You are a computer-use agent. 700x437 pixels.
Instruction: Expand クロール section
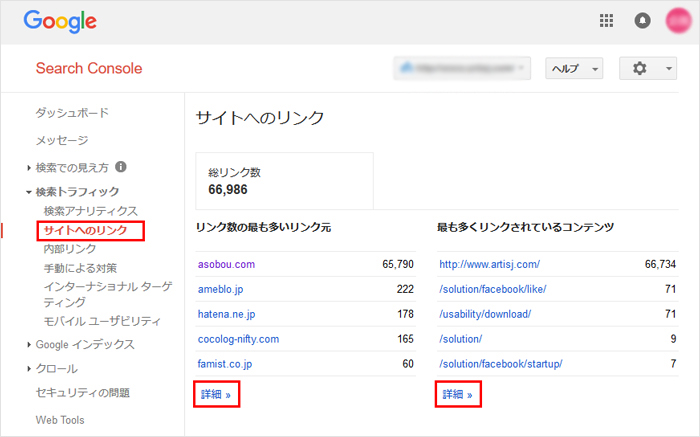(29, 369)
